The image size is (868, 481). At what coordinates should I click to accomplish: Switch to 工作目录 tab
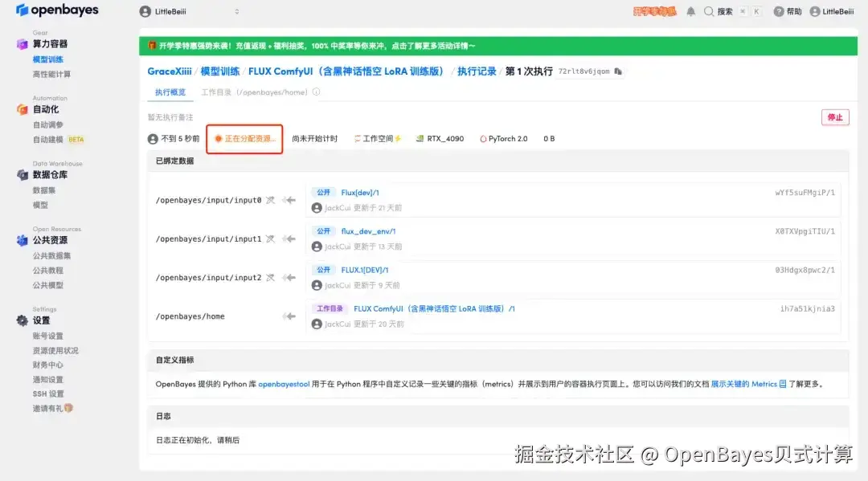tap(254, 92)
